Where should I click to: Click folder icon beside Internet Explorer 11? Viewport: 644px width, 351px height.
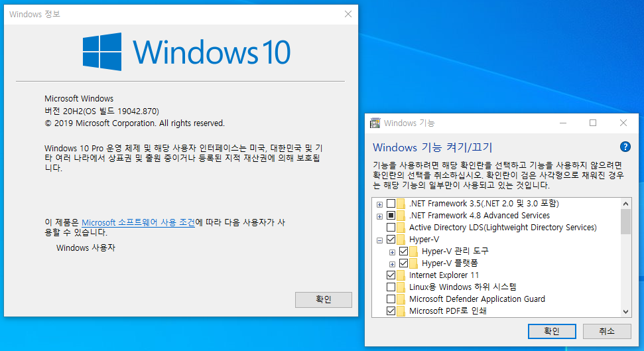(x=401, y=275)
